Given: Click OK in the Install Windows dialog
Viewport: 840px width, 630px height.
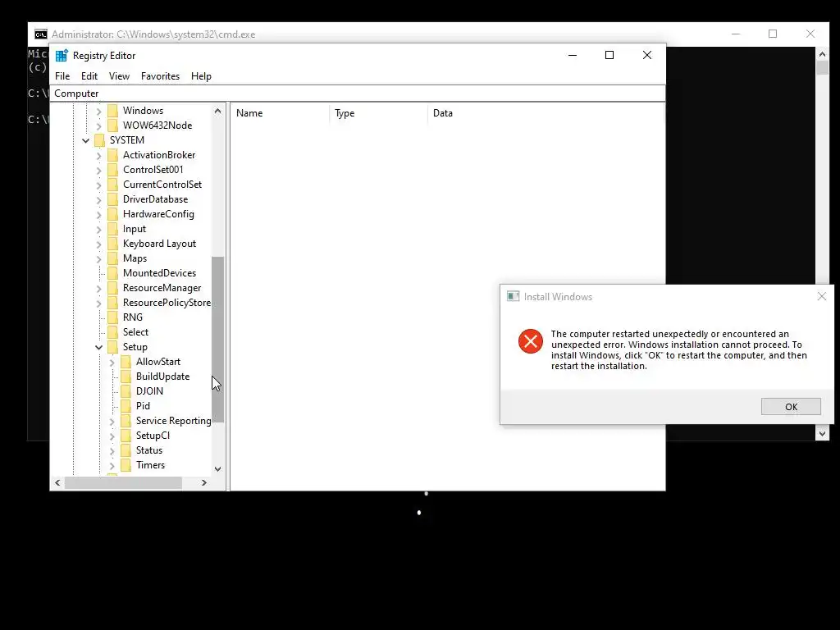Looking at the screenshot, I should (791, 407).
